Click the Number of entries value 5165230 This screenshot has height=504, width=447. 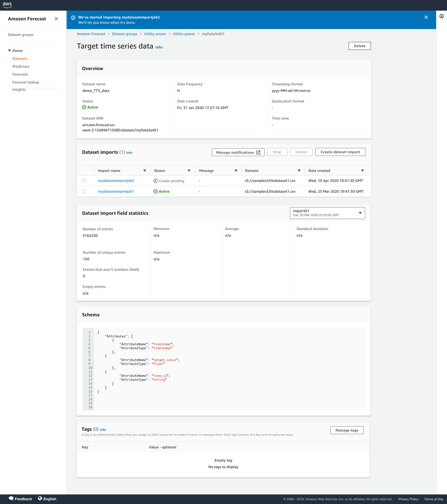coord(90,236)
